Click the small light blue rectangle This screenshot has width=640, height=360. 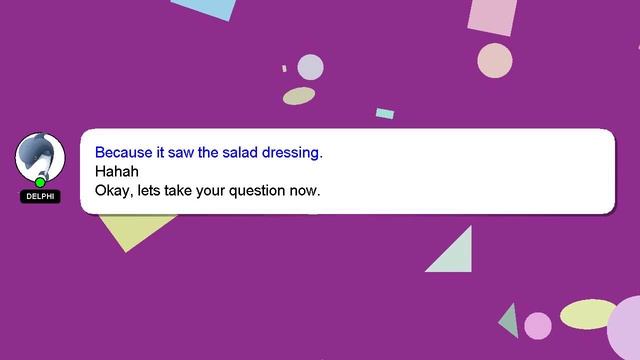(x=385, y=113)
